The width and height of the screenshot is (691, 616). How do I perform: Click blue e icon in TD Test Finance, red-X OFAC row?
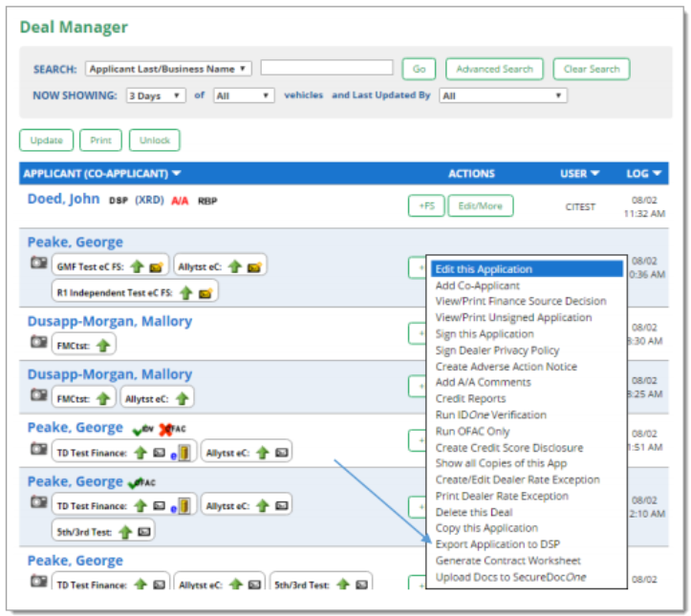coord(174,457)
